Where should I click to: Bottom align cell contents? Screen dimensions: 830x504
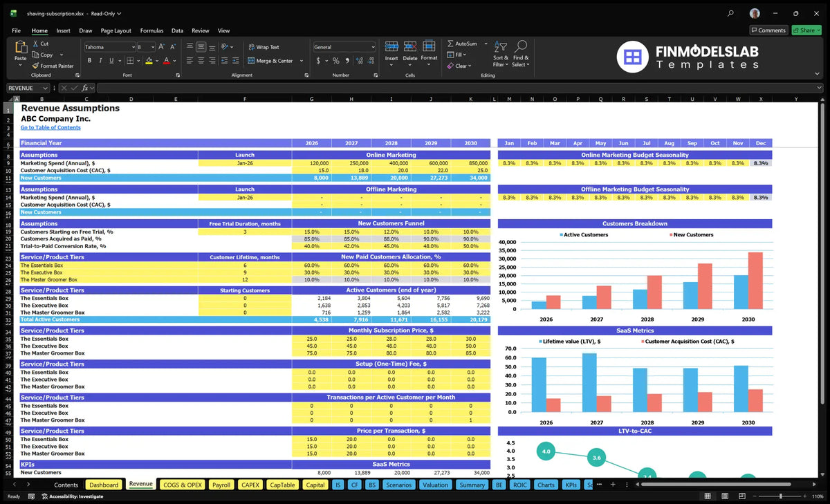click(212, 47)
